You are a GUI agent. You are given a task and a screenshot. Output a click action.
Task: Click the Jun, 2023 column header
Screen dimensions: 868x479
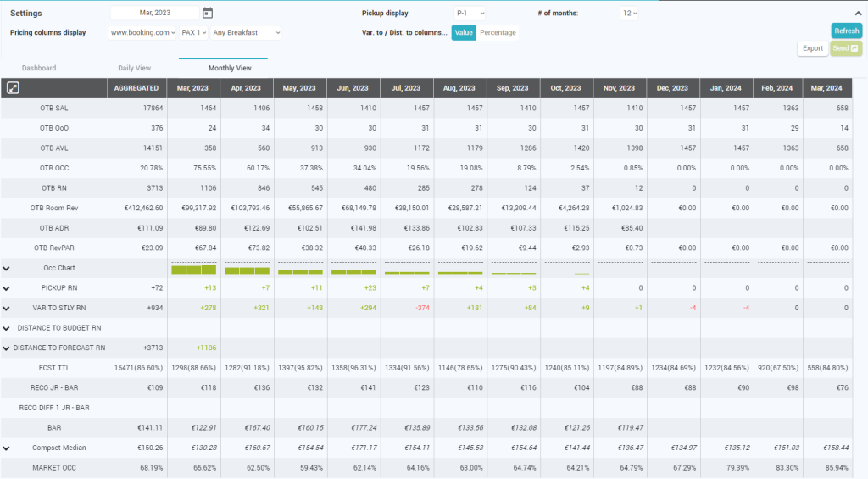tap(353, 88)
